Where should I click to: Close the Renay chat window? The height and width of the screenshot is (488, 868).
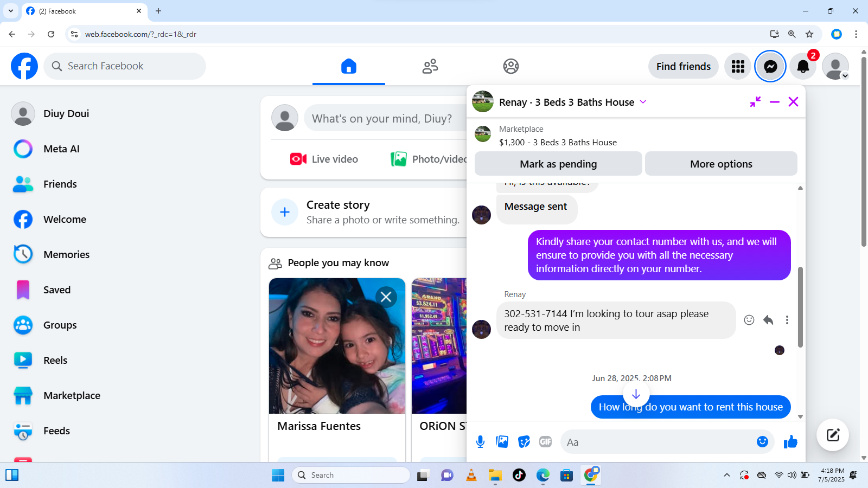point(793,101)
